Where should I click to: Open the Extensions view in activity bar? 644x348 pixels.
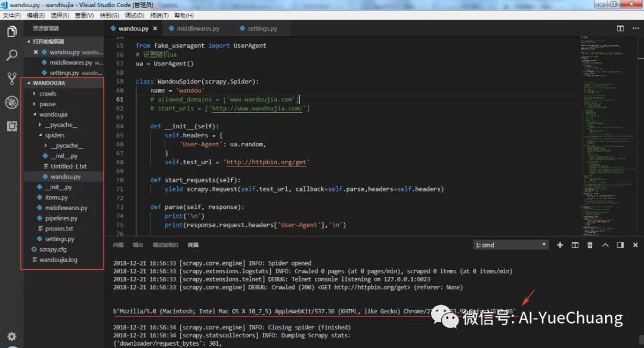click(x=12, y=126)
